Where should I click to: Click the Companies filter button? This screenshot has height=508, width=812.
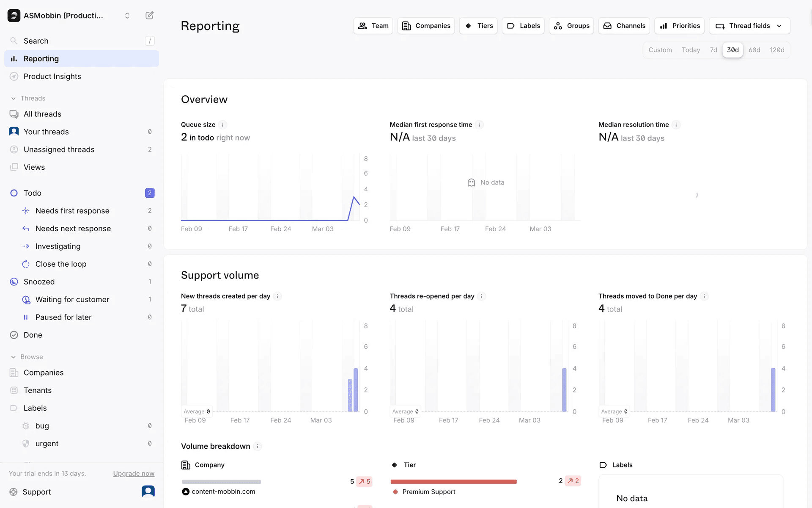tap(426, 26)
